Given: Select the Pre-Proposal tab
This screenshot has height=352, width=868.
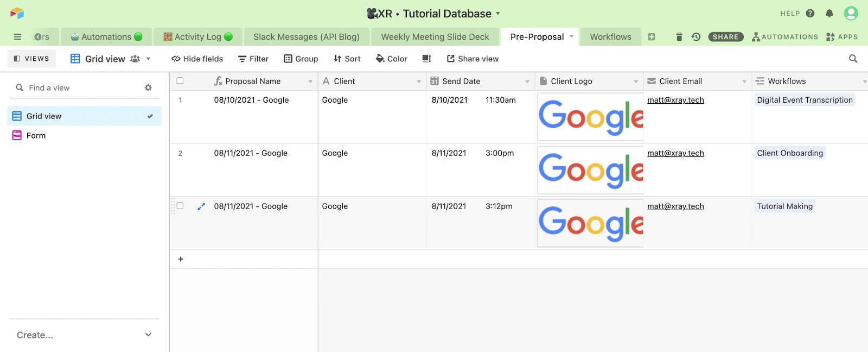Looking at the screenshot, I should click(537, 37).
